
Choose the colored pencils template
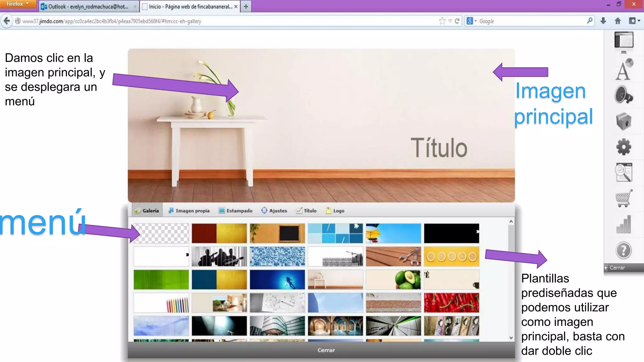click(x=161, y=303)
